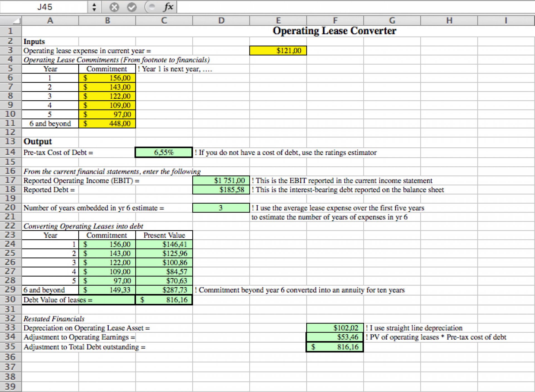Click the '6 and beyond' cell in row 11
Screen dimensions: 535x392
(x=50, y=123)
